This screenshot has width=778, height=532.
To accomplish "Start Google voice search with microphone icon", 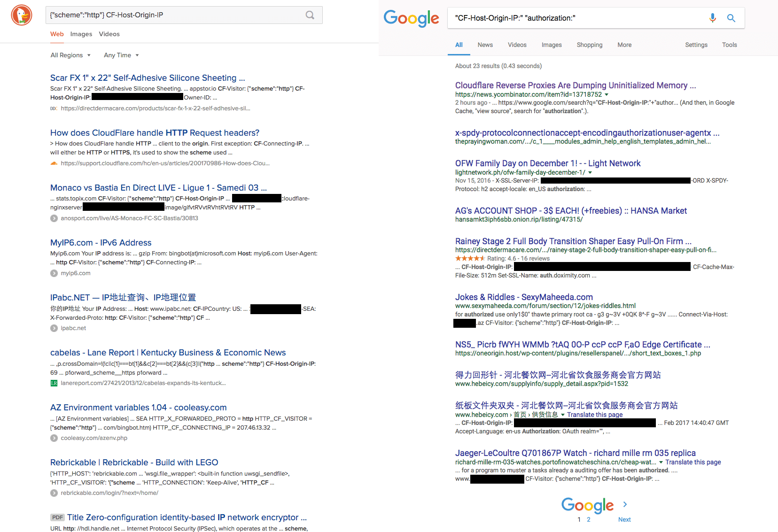I will point(713,18).
